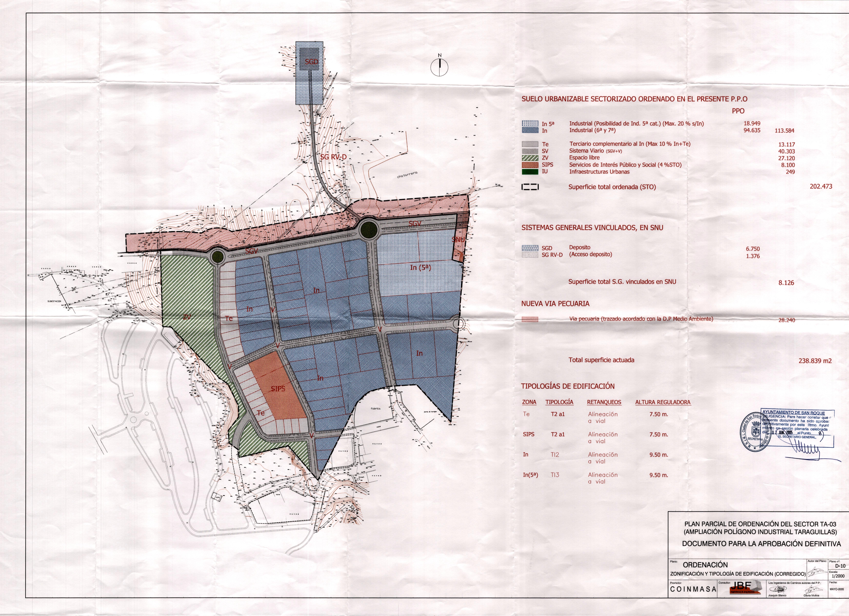The height and width of the screenshot is (616, 849).
Task: Click the heading 'SISTEMAS GENERALES VINCULADOS, EN SNU'
Action: pyautogui.click(x=592, y=228)
